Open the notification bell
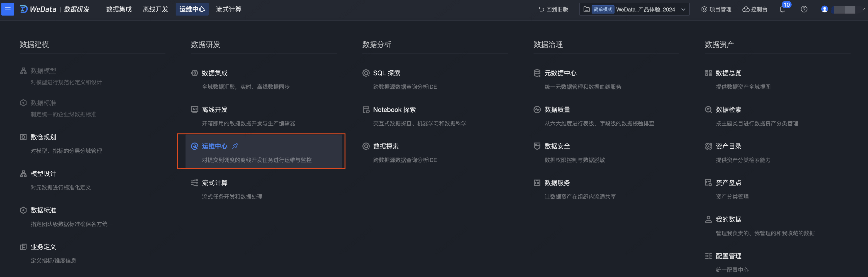Image resolution: width=868 pixels, height=277 pixels. (782, 10)
